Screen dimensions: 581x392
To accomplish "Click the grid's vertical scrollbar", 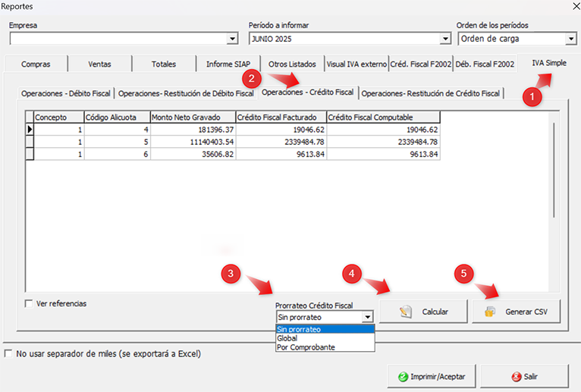I will [x=554, y=168].
